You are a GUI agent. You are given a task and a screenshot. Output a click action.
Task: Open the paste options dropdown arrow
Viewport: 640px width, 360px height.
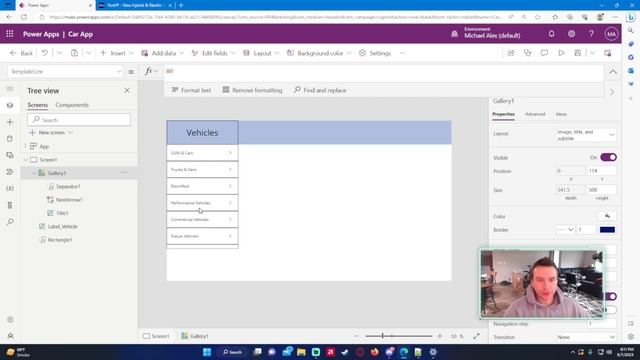coord(89,53)
